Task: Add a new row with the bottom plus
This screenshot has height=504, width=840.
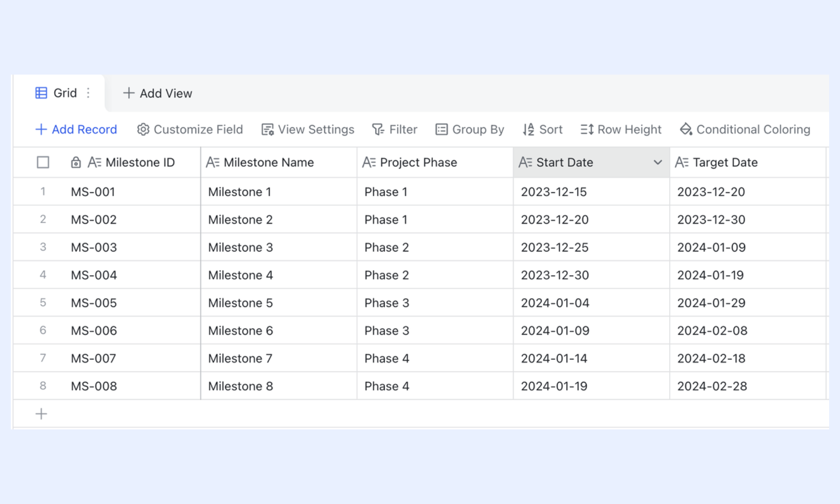Action: 41,414
